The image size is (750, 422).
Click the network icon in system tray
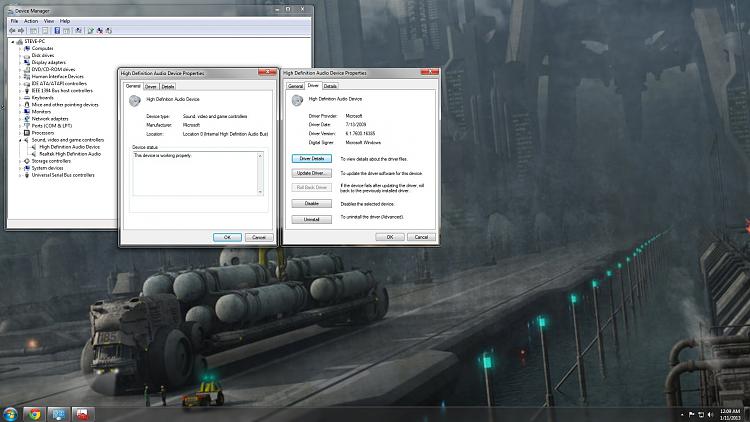click(701, 414)
